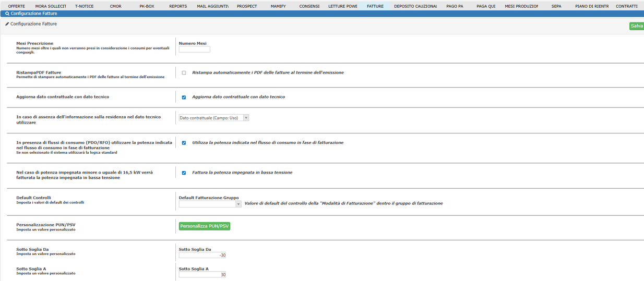Click 'Ristampa automaticamente i PDF delle fatture' text
This screenshot has height=281, width=644.
coord(268,72)
